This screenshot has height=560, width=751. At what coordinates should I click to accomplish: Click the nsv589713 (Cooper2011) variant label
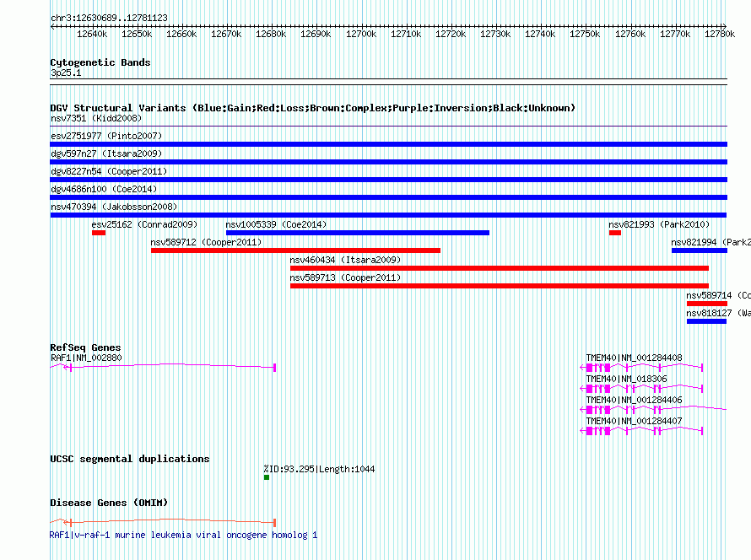345,277
